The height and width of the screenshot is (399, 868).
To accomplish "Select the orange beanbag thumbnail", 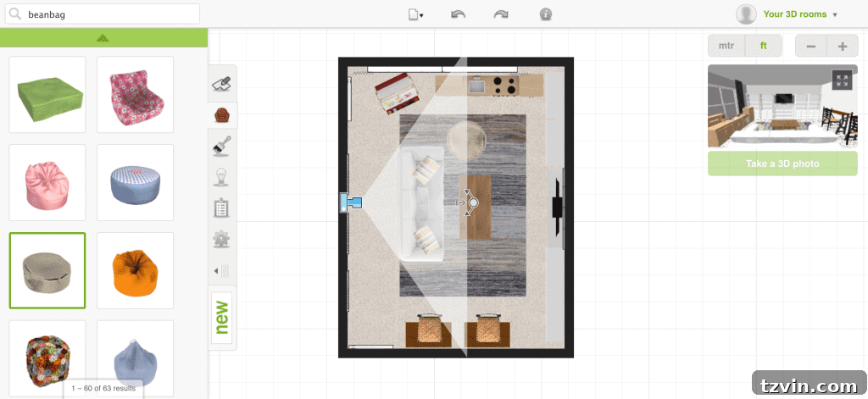I will [x=136, y=270].
